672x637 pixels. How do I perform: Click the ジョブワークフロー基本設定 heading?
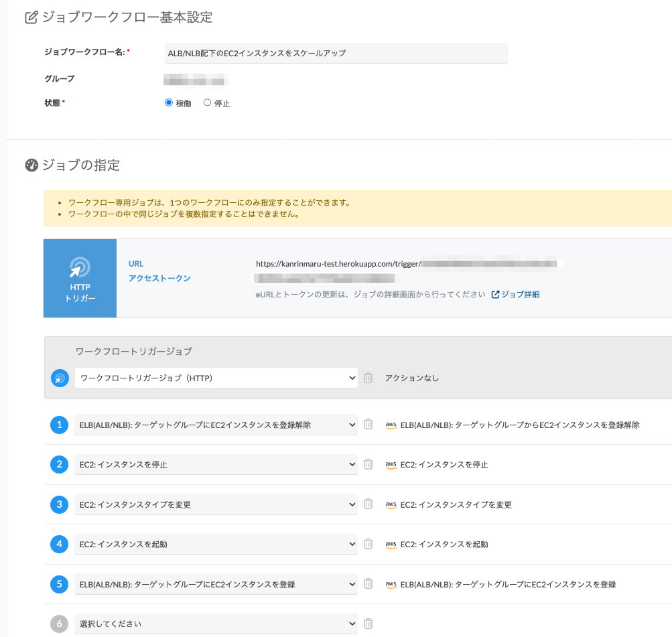(x=127, y=17)
